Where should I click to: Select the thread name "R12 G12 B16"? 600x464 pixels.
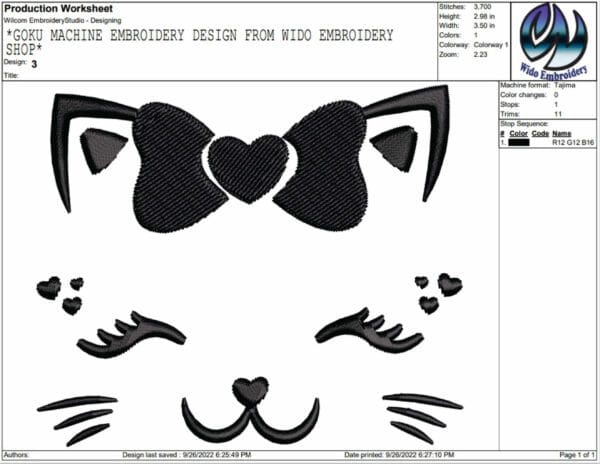point(573,143)
